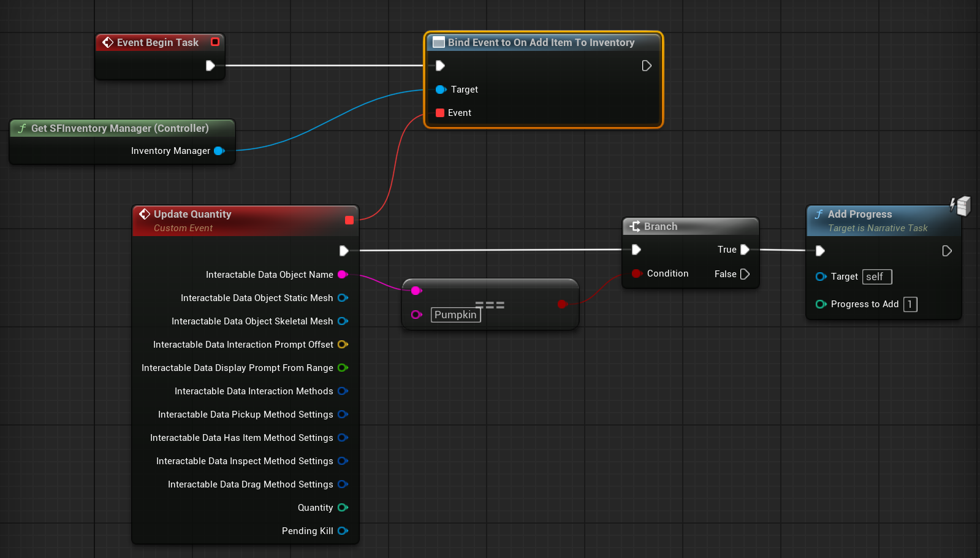Screen dimensions: 980x558
Task: Click the Pending Kill output pin
Action: point(343,531)
